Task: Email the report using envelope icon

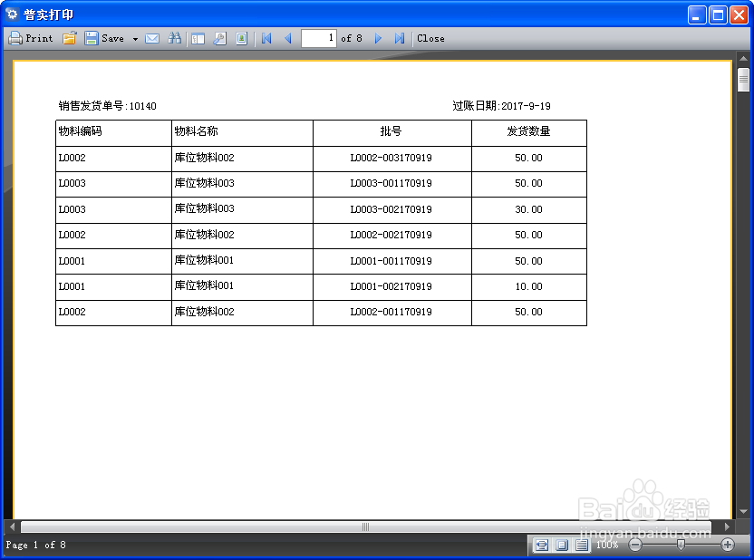Action: click(x=154, y=38)
